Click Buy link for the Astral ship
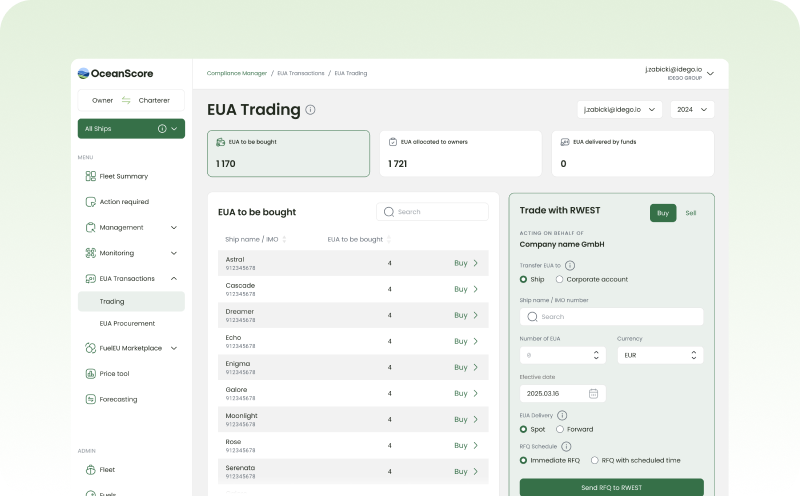The height and width of the screenshot is (496, 800). [x=466, y=263]
